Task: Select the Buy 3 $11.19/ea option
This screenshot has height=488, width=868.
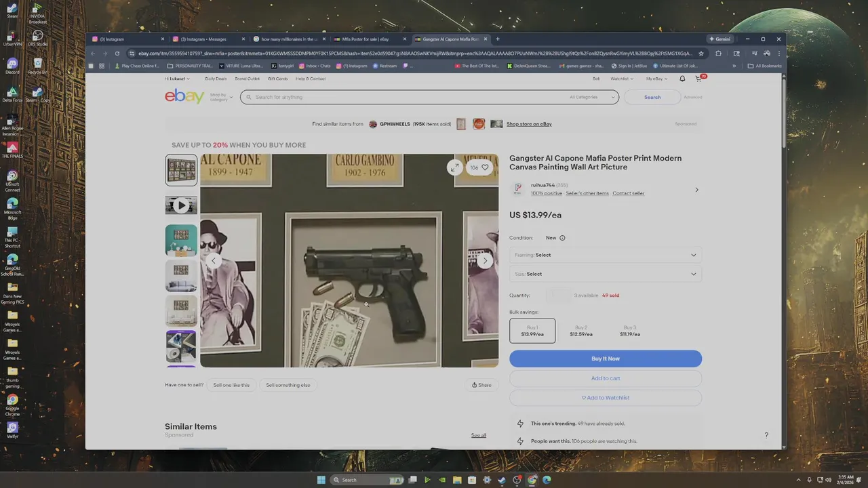Action: point(629,331)
